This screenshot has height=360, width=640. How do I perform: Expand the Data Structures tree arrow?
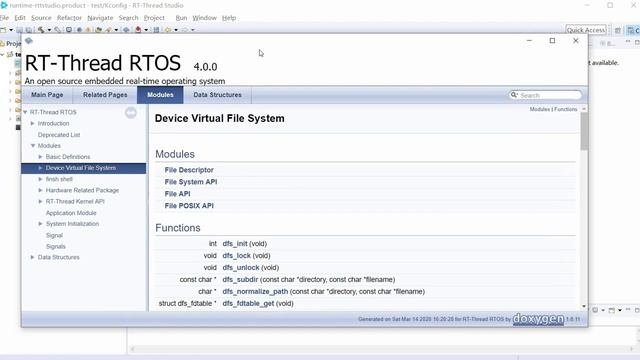[x=32, y=257]
